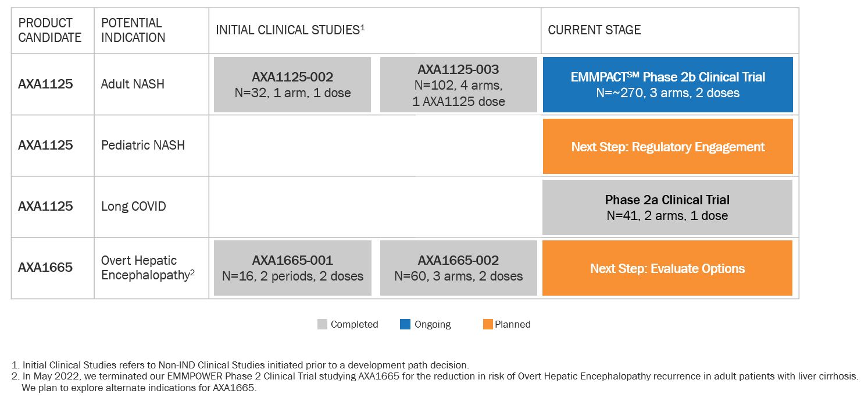Select the Pediatric NASH indication cell
Viewport: 868px width, 401px height.
143,145
